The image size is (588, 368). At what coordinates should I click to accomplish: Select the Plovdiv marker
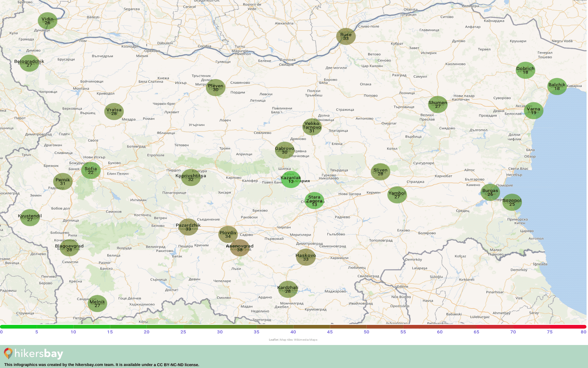pyautogui.click(x=228, y=235)
